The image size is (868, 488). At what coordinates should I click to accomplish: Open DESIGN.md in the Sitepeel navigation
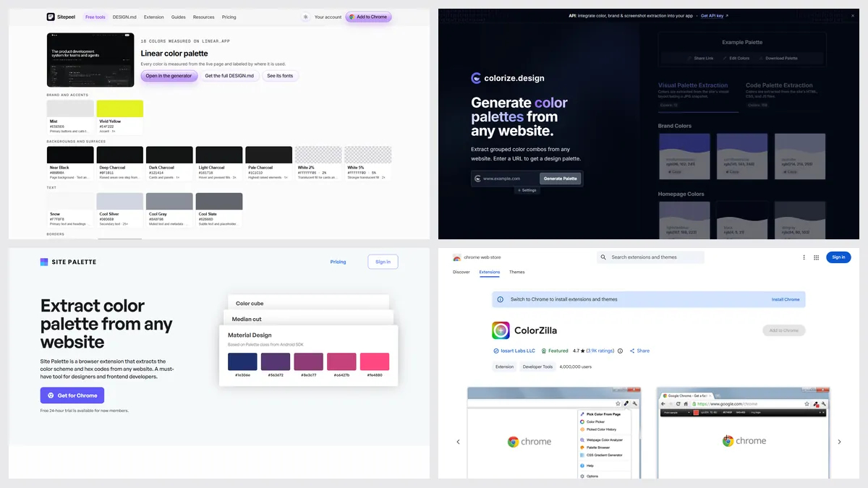(x=124, y=17)
